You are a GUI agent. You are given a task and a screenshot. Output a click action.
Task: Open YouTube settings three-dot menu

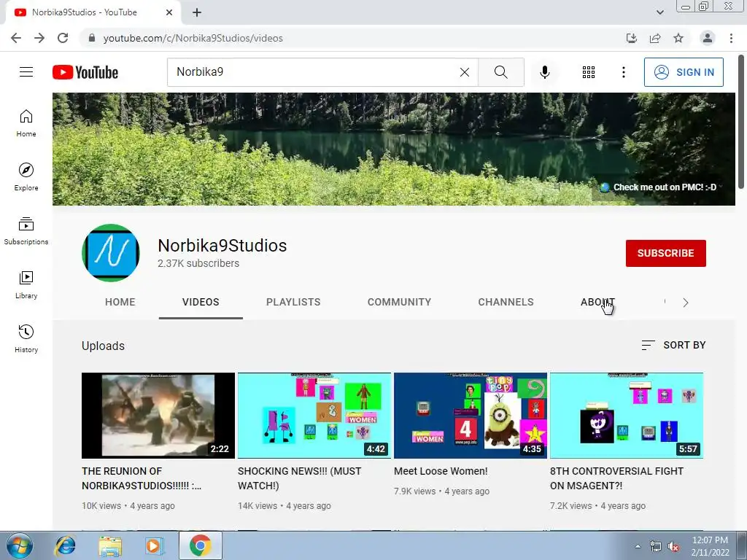pyautogui.click(x=623, y=72)
